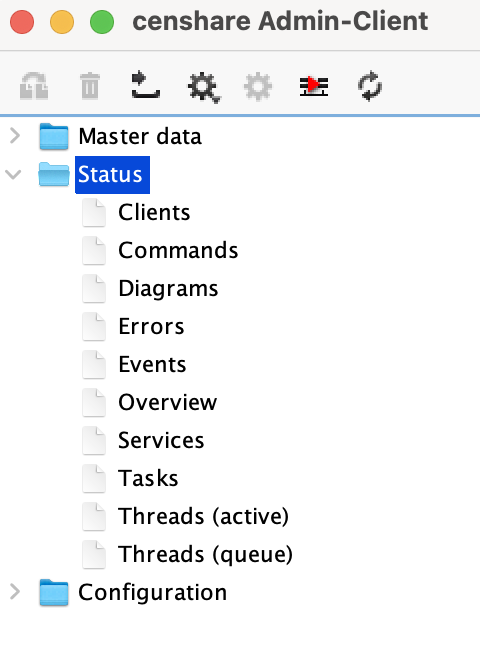Viewport: 480px width, 664px height.
Task: Open the Clients status entry
Action: click(154, 213)
